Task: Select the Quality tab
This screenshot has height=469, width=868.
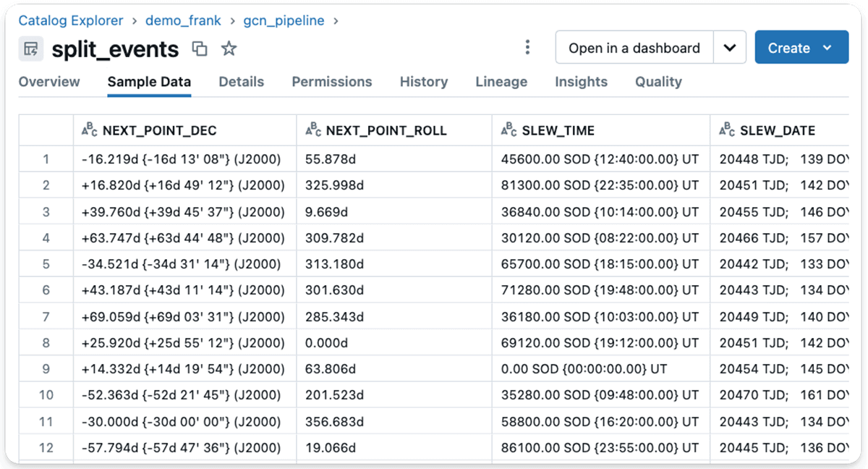Action: point(658,82)
